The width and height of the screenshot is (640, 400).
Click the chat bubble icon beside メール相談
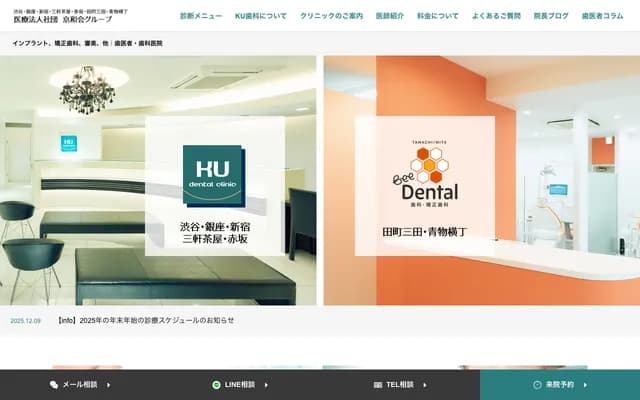point(54,385)
